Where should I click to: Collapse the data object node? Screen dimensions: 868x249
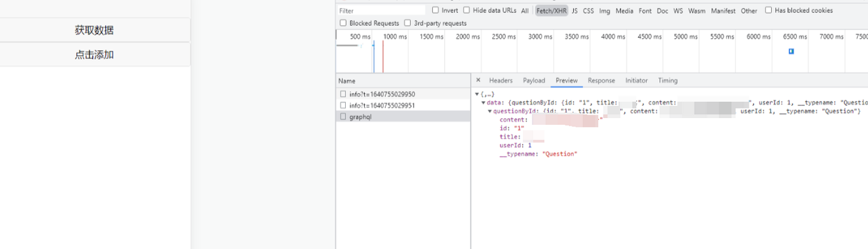(x=484, y=102)
